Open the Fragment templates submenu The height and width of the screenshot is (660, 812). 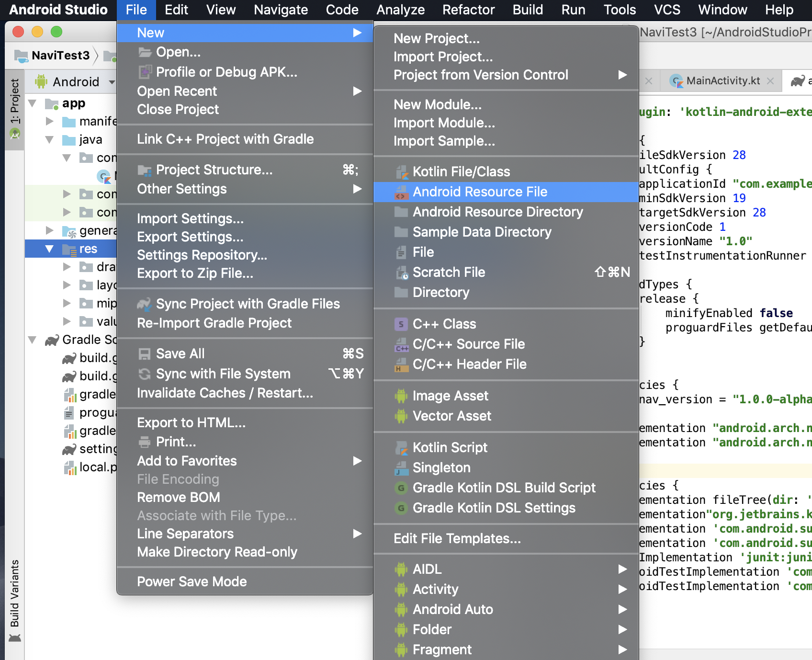pyautogui.click(x=506, y=649)
